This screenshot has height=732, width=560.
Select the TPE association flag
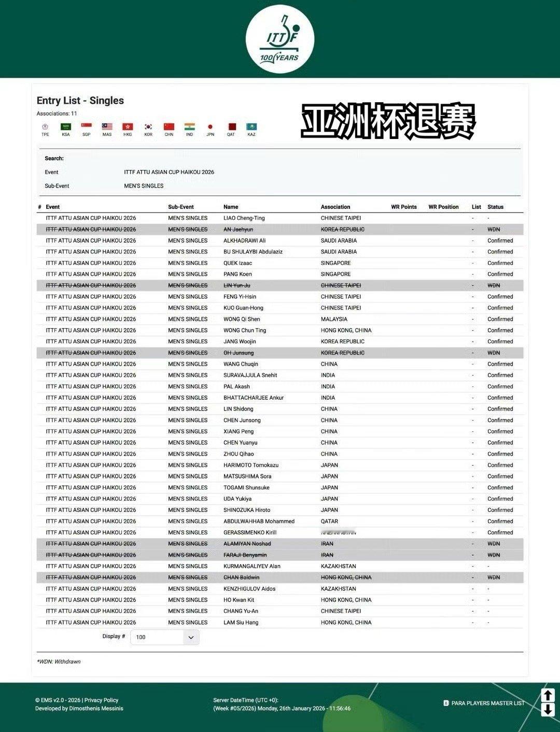[45, 126]
